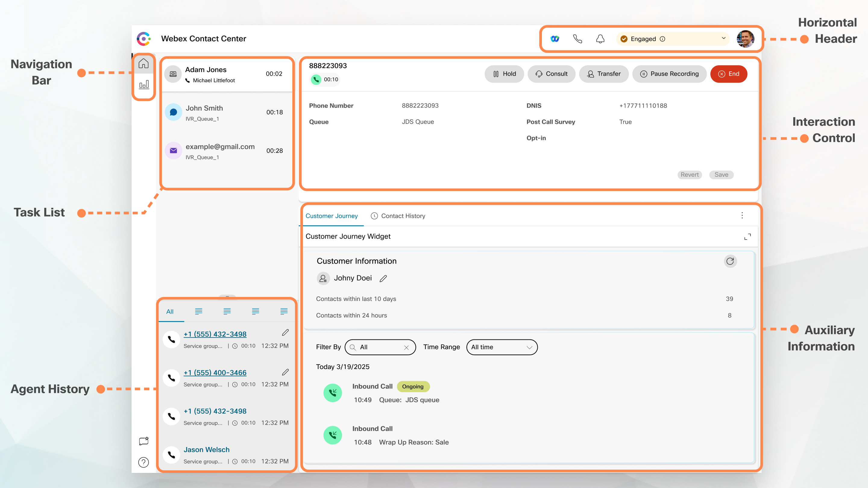Click the John Smith chat bubble icon
868x488 pixels.
[x=173, y=112]
